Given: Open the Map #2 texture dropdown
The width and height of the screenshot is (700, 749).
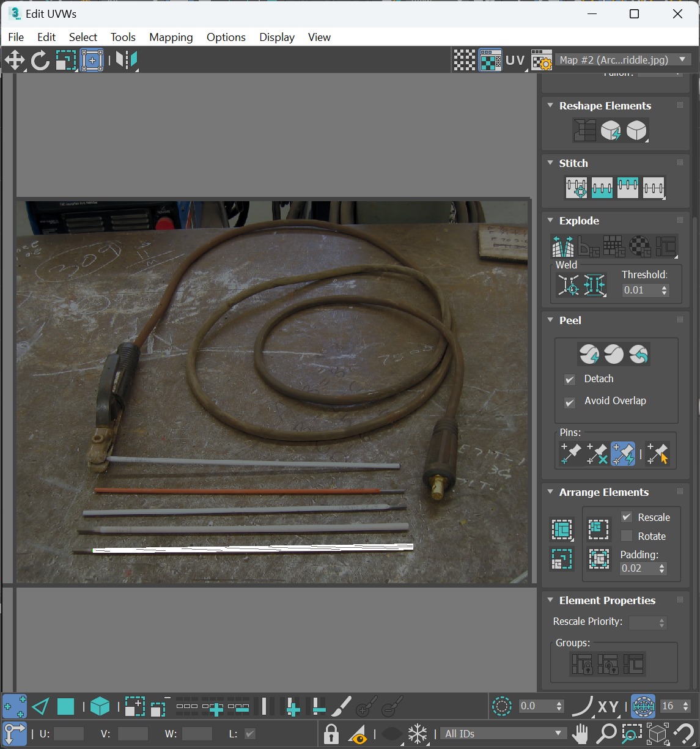Looking at the screenshot, I should coord(624,60).
